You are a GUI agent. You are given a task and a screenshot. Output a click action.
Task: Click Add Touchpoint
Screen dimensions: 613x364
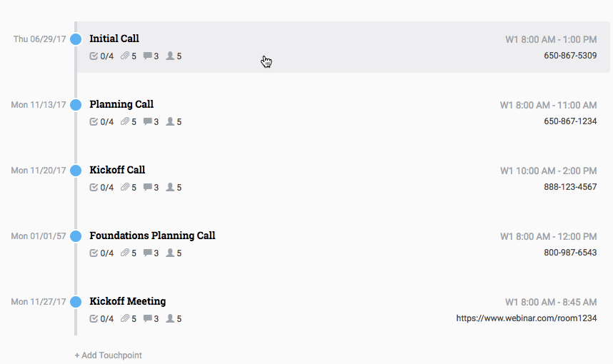[x=108, y=355]
